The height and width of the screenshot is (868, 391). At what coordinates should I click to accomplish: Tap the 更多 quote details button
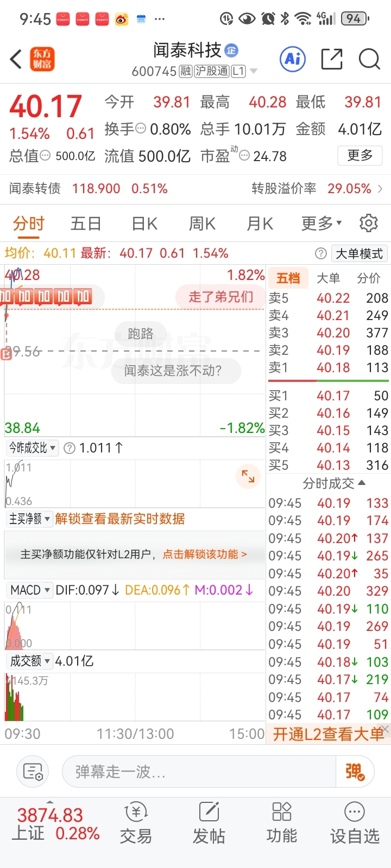point(360,156)
